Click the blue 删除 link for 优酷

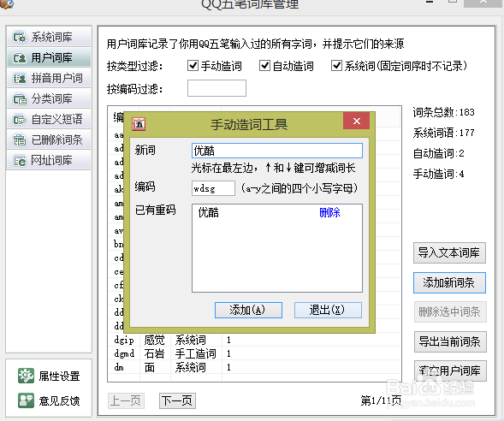tap(329, 212)
